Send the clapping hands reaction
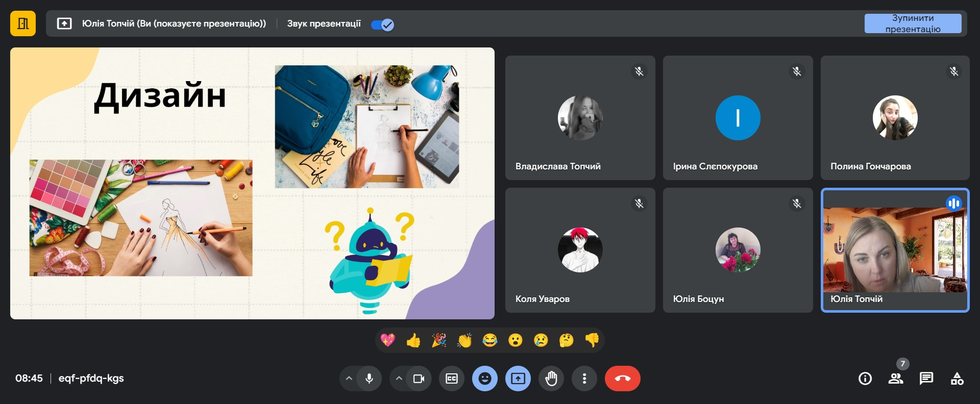 point(464,340)
